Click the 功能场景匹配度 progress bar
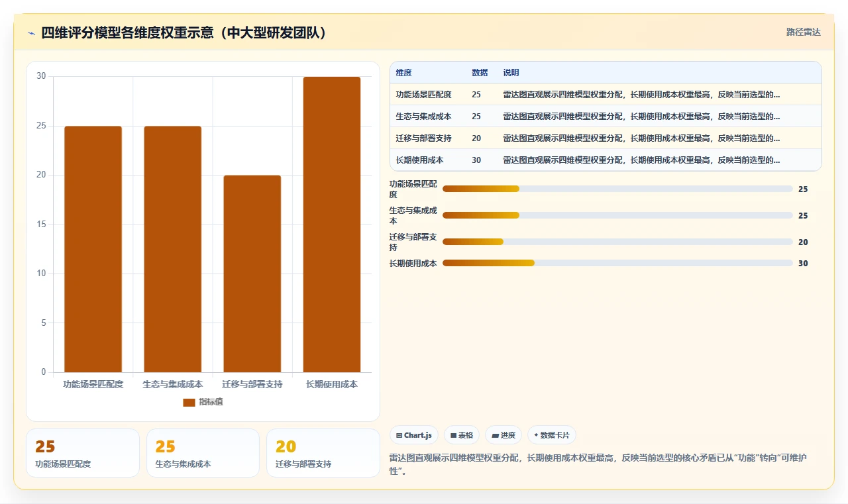Image resolution: width=848 pixels, height=504 pixels. click(617, 189)
